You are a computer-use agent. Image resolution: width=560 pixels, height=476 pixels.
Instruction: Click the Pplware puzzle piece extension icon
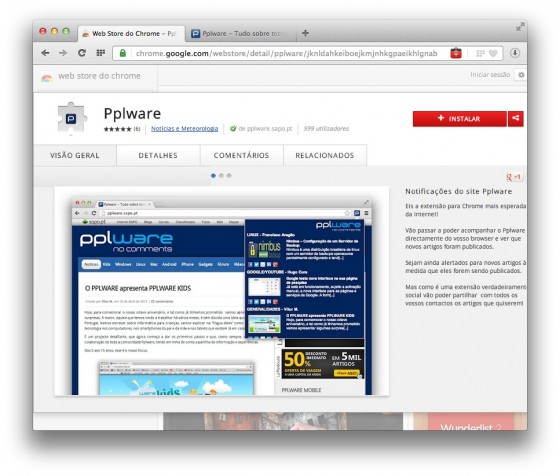click(71, 119)
